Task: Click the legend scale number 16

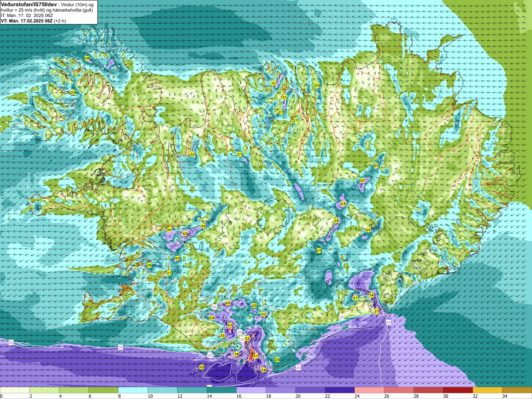Action: pos(239,396)
